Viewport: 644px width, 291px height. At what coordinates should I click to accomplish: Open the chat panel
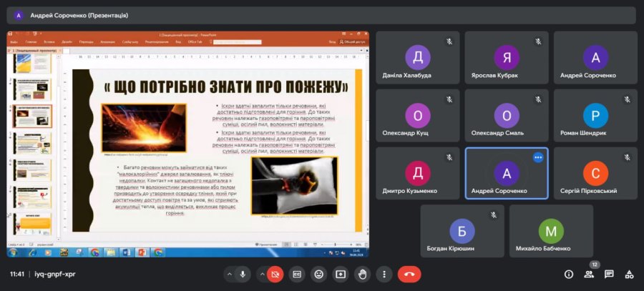click(609, 274)
